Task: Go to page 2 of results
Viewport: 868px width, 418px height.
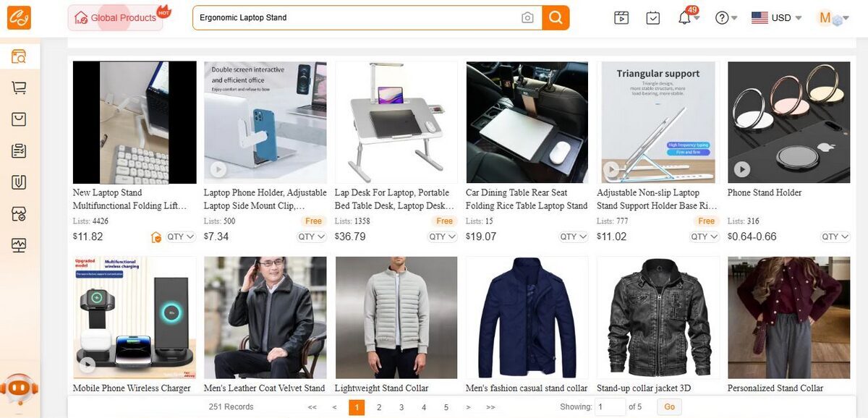Action: (x=379, y=407)
